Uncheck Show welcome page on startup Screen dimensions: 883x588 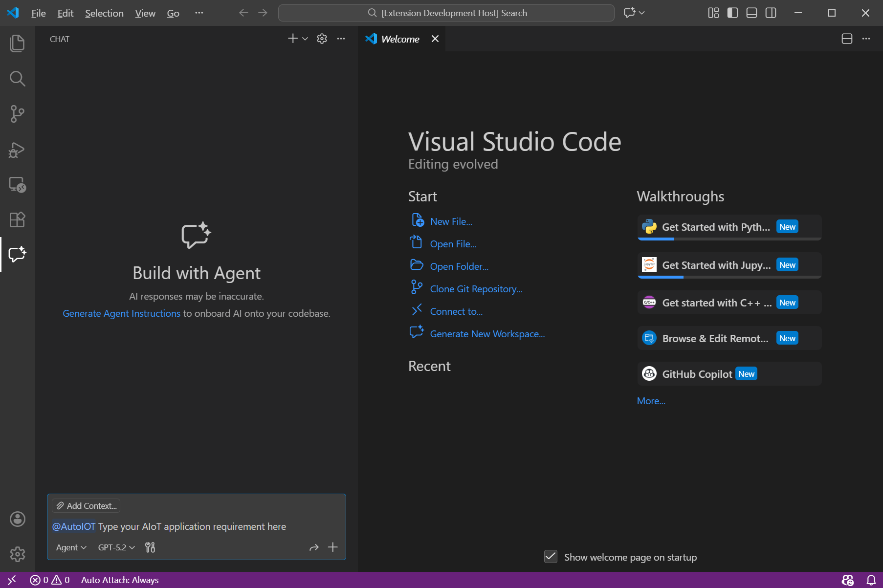click(x=551, y=557)
